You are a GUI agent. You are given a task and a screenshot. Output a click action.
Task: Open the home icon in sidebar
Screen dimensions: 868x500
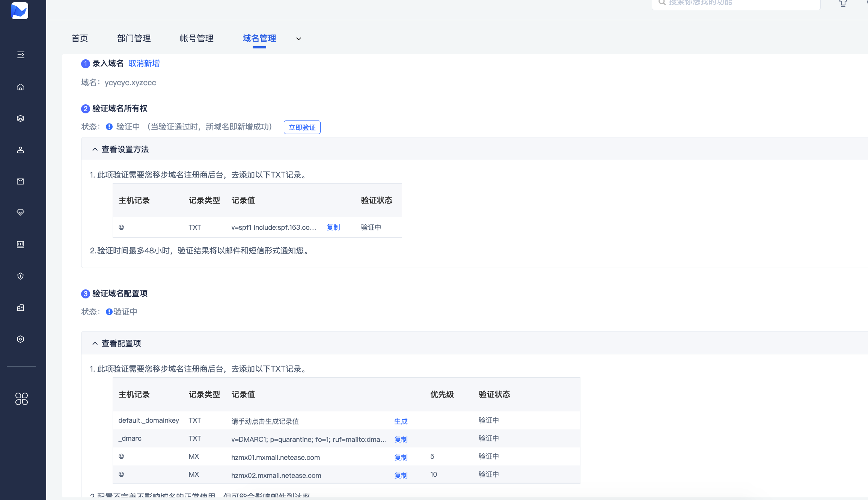coord(21,87)
